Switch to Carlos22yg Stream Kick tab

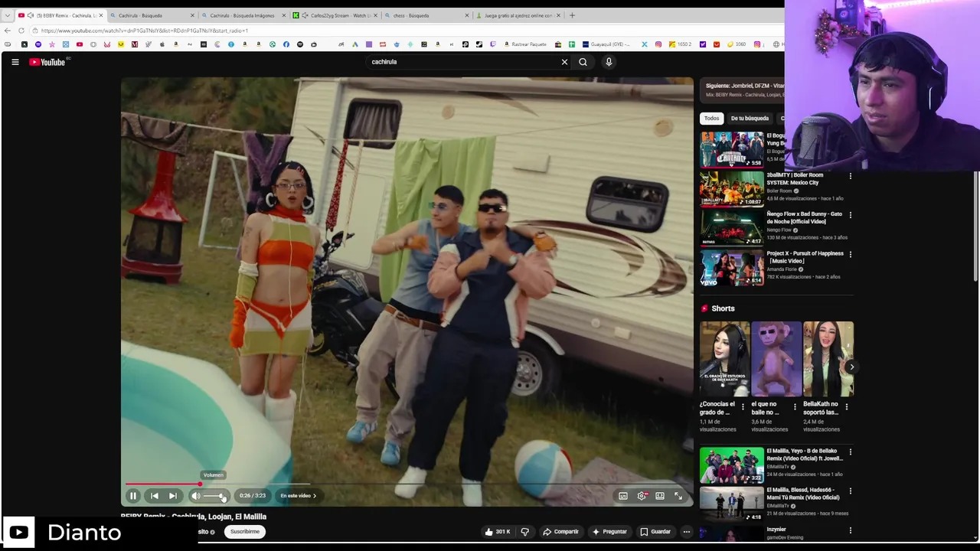pyautogui.click(x=334, y=15)
